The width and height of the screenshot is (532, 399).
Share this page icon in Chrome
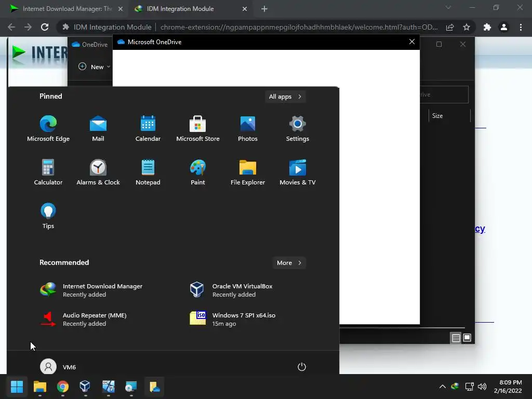450,27
